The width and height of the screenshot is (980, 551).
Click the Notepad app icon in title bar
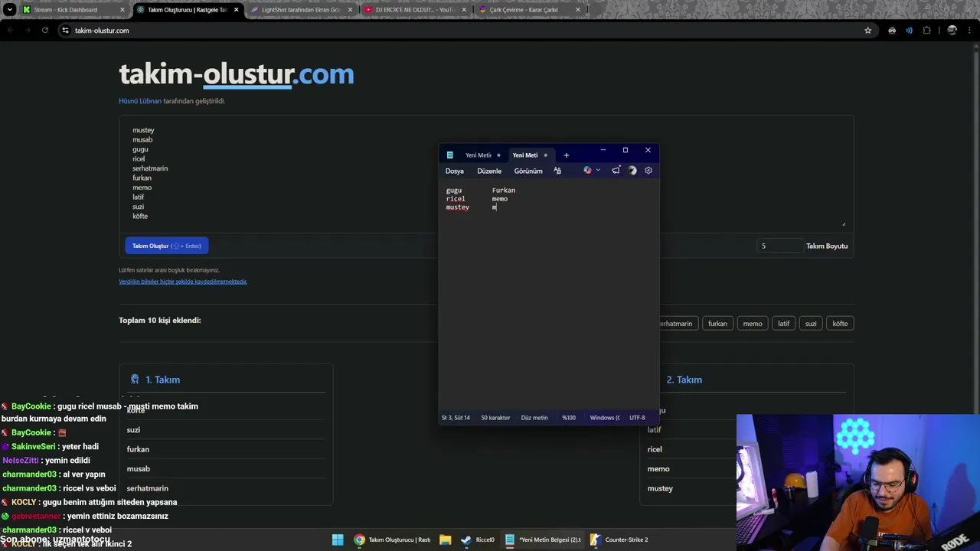[x=450, y=155]
